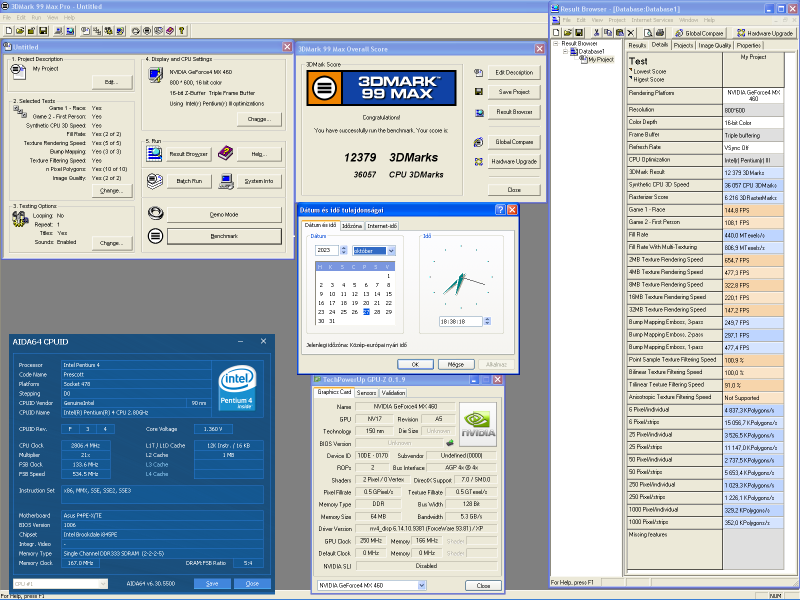Click Open folder icon in Result Browser toolbar
Viewport: 800px width, 600px height.
pyautogui.click(x=567, y=33)
